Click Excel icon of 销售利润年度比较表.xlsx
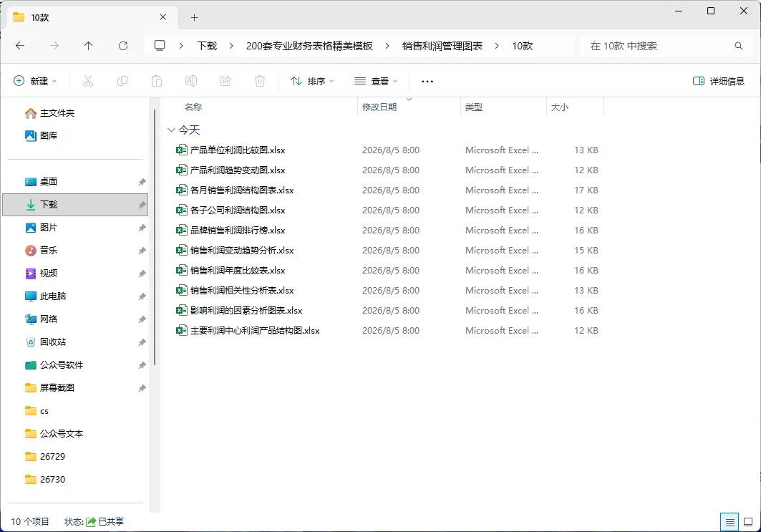The image size is (761, 532). (x=181, y=270)
